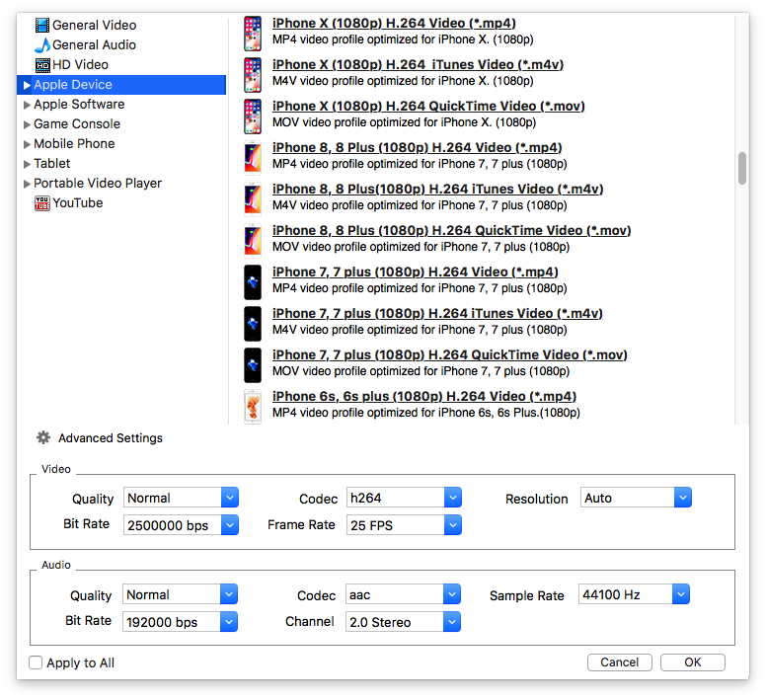The height and width of the screenshot is (700, 766).
Task: Select HD Video category label
Action: [80, 64]
